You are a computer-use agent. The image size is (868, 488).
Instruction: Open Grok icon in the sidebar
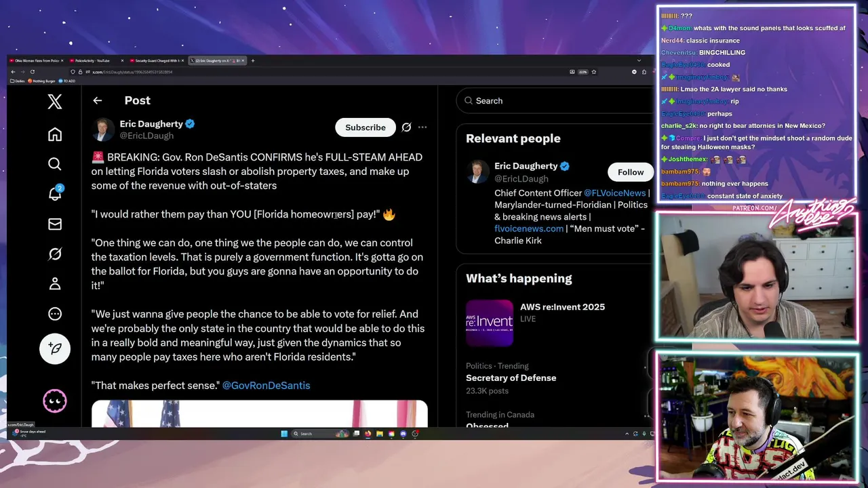(x=55, y=254)
